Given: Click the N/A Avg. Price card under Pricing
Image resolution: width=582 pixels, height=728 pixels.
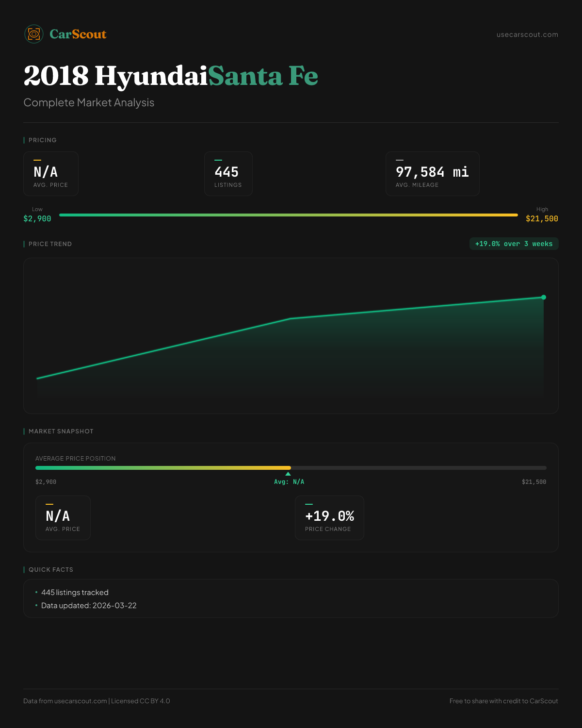Looking at the screenshot, I should click(x=51, y=174).
